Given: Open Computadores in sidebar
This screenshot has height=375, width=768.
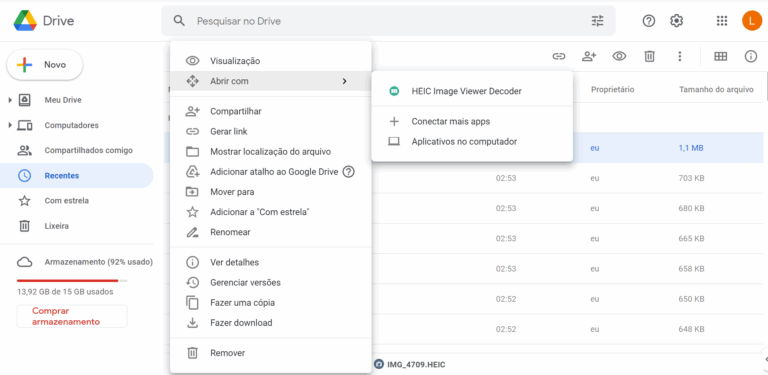Looking at the screenshot, I should 72,125.
